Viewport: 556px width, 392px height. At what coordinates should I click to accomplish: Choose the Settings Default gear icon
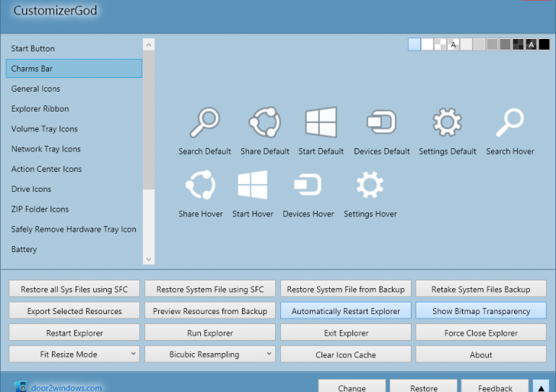click(x=448, y=122)
